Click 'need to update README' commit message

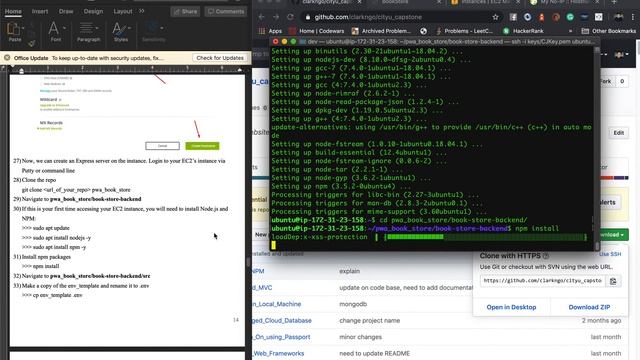click(374, 353)
